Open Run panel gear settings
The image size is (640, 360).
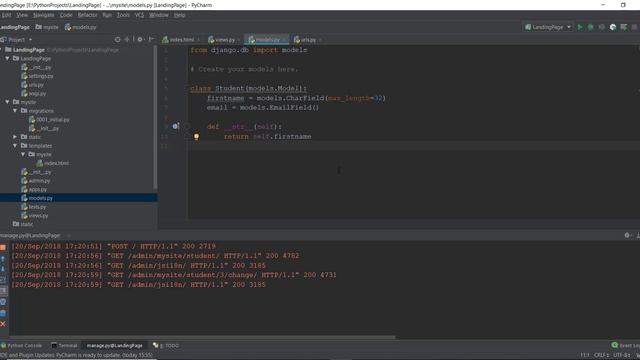[627, 235]
